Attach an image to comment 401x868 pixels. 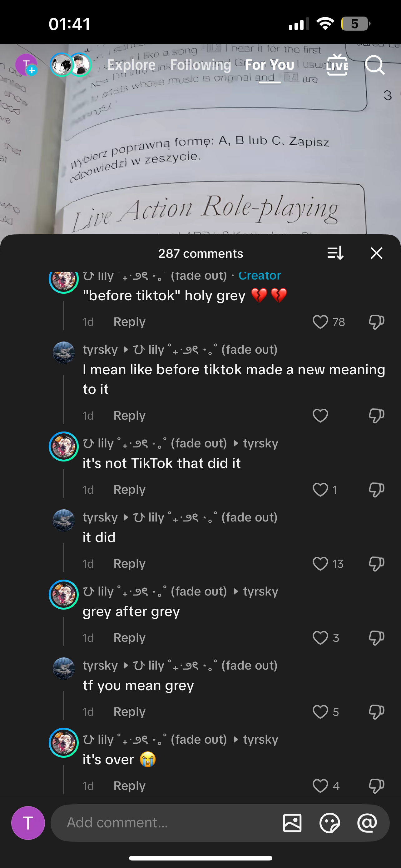[292, 822]
